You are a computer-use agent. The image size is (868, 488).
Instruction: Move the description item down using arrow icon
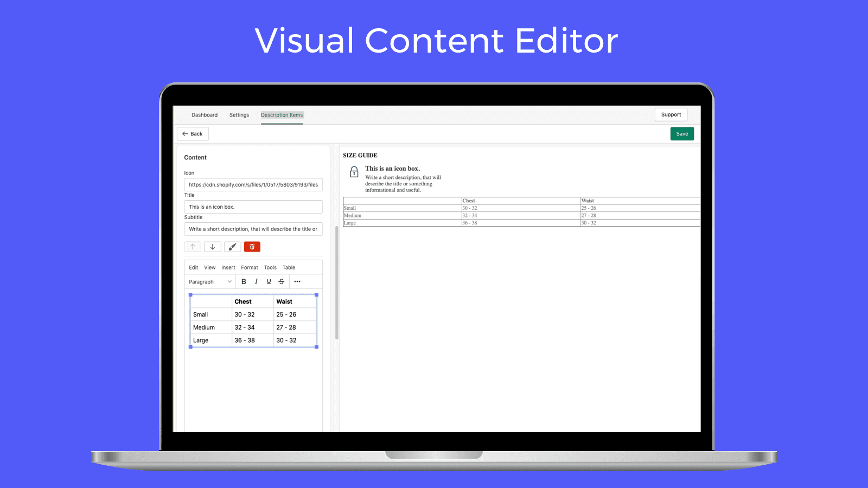pyautogui.click(x=213, y=246)
